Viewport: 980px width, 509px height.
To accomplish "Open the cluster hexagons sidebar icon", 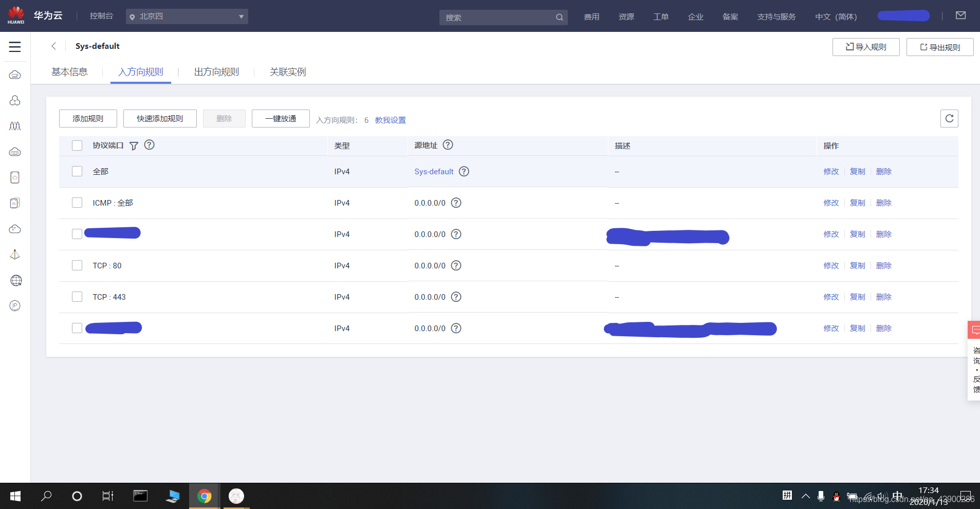I will tap(15, 100).
